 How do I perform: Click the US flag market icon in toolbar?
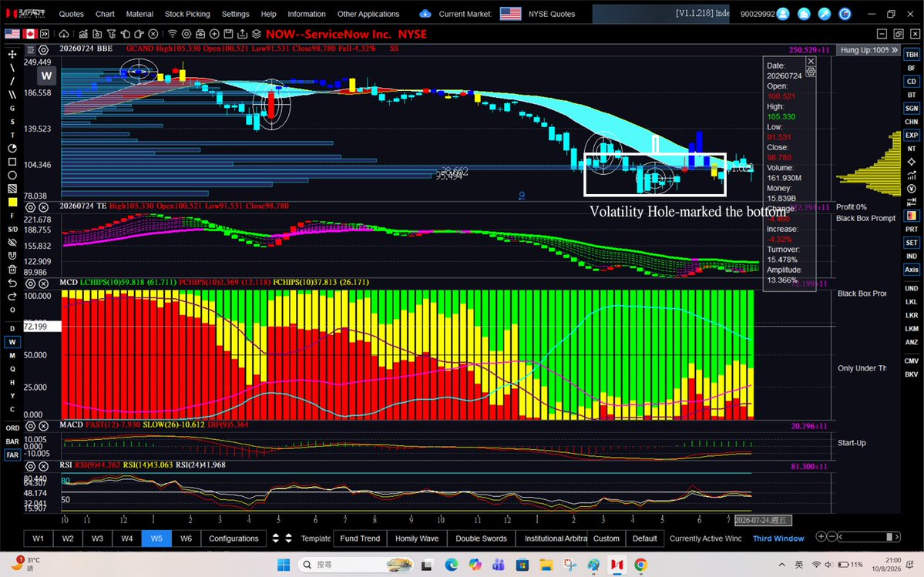coord(12,34)
